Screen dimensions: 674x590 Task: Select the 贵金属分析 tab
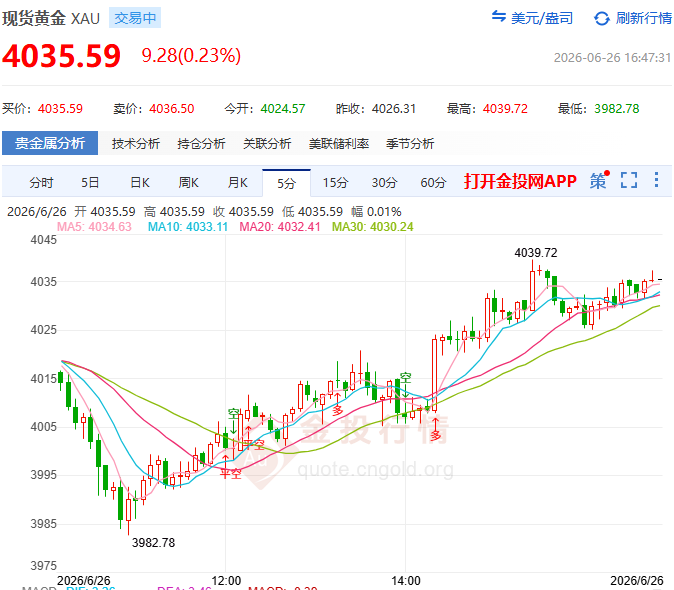(50, 143)
